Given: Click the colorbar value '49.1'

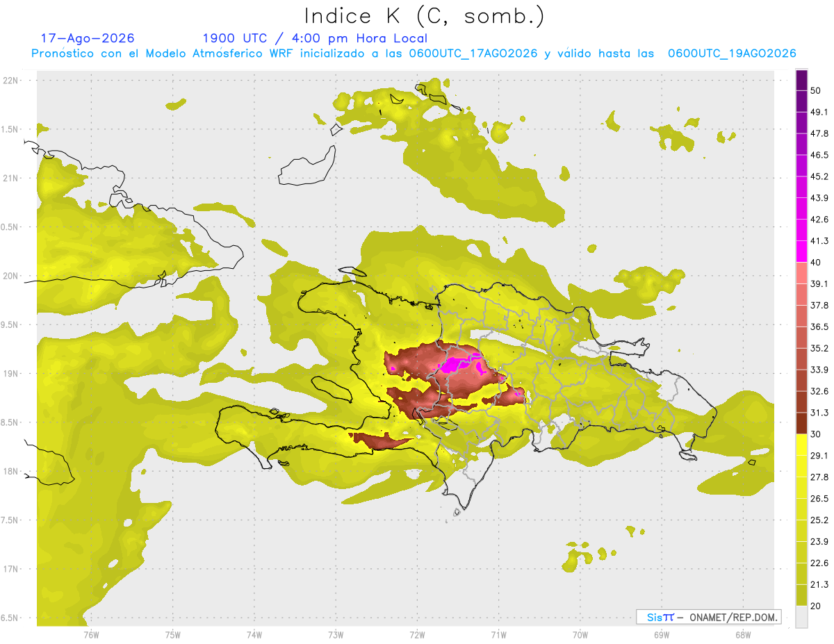Looking at the screenshot, I should click(820, 112).
